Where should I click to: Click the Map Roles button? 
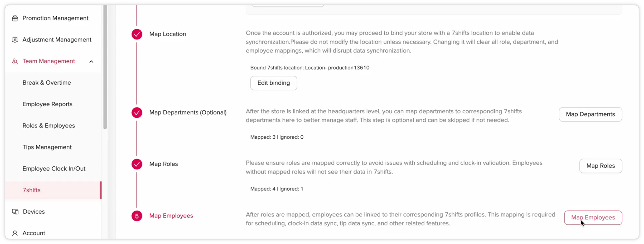point(600,166)
